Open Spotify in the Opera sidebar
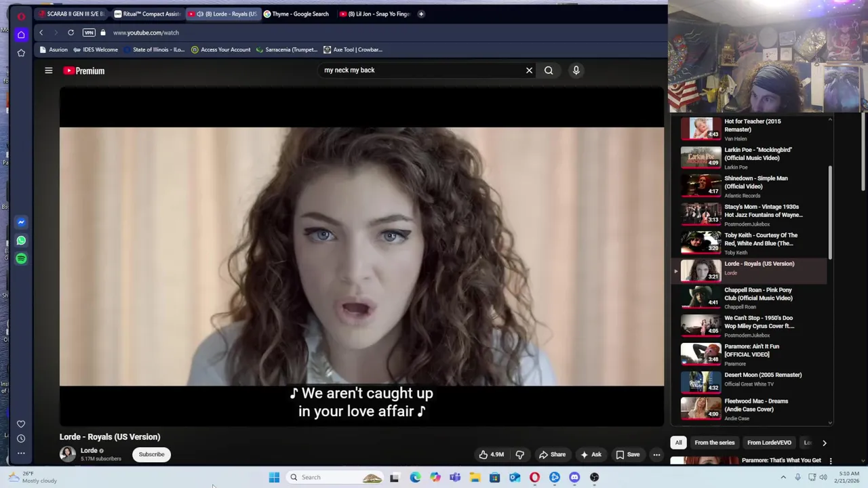The height and width of the screenshot is (488, 868). pos(21,258)
